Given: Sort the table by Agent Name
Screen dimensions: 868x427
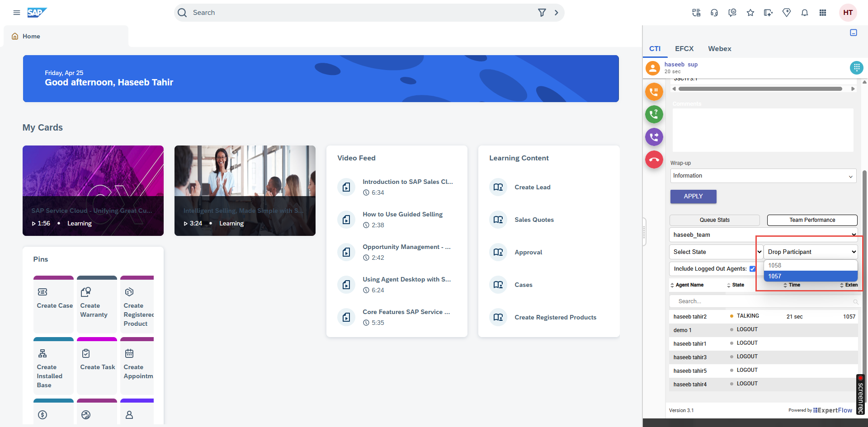Looking at the screenshot, I should [689, 285].
